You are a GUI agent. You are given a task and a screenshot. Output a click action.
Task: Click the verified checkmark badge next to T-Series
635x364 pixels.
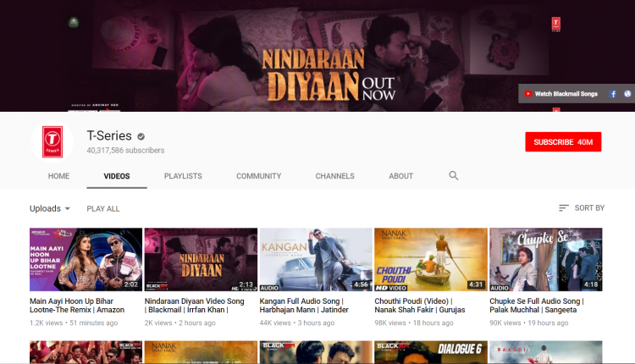[141, 136]
